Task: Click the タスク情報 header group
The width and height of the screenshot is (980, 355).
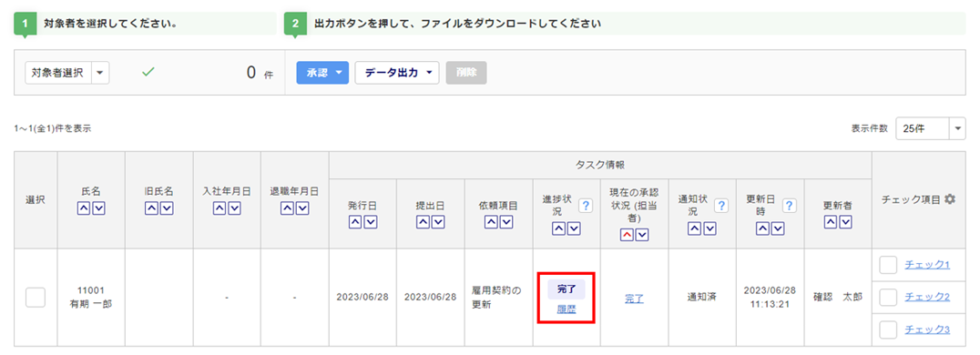Action: pyautogui.click(x=600, y=165)
